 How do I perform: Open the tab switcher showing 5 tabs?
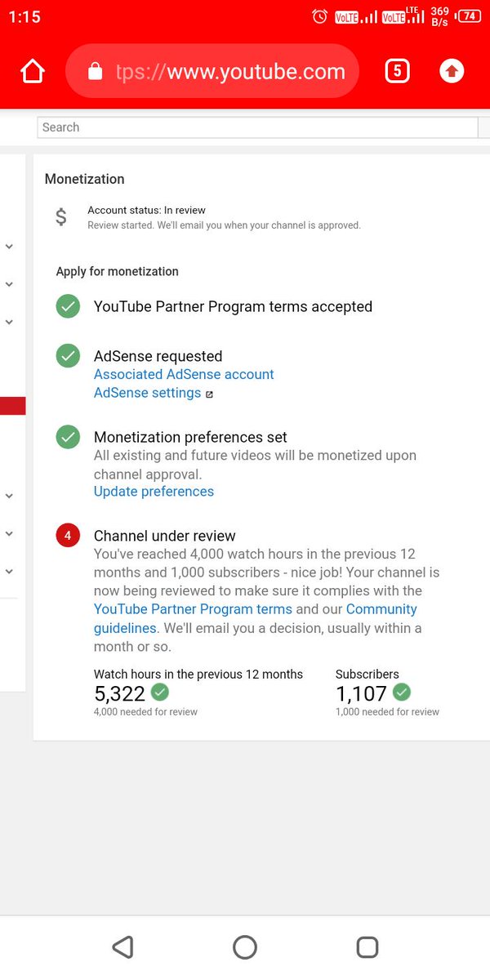point(397,71)
